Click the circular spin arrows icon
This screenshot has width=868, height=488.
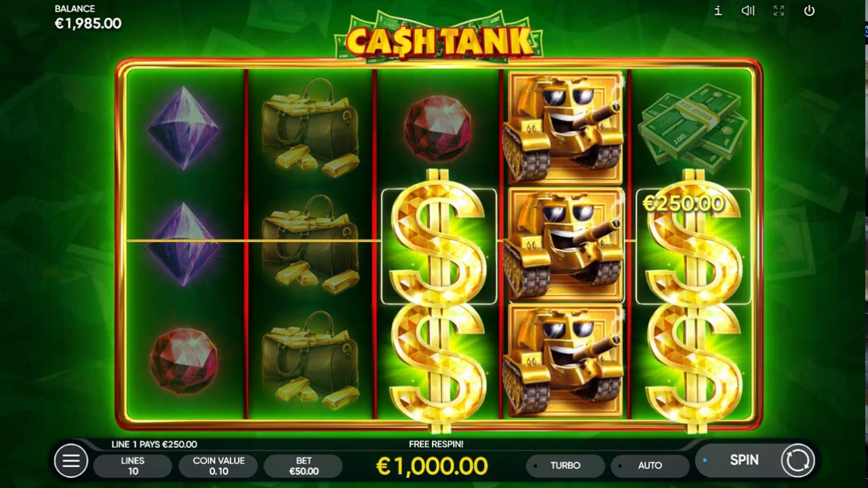coord(797,460)
